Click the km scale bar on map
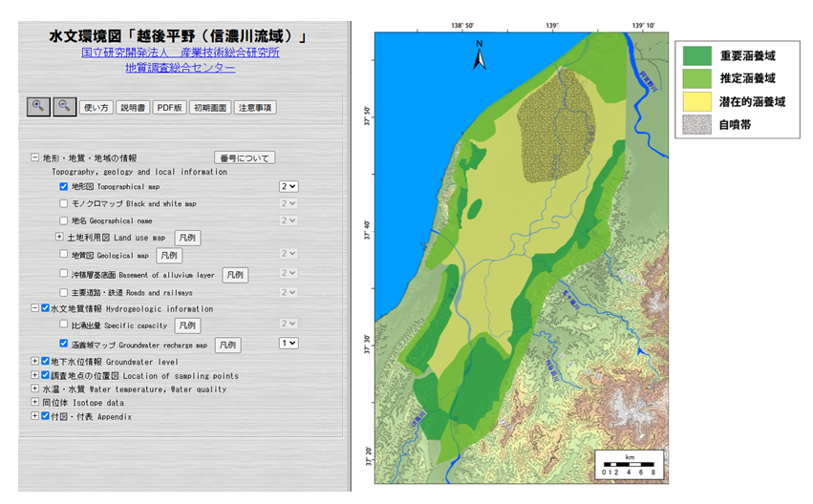The width and height of the screenshot is (813, 504). click(x=630, y=465)
